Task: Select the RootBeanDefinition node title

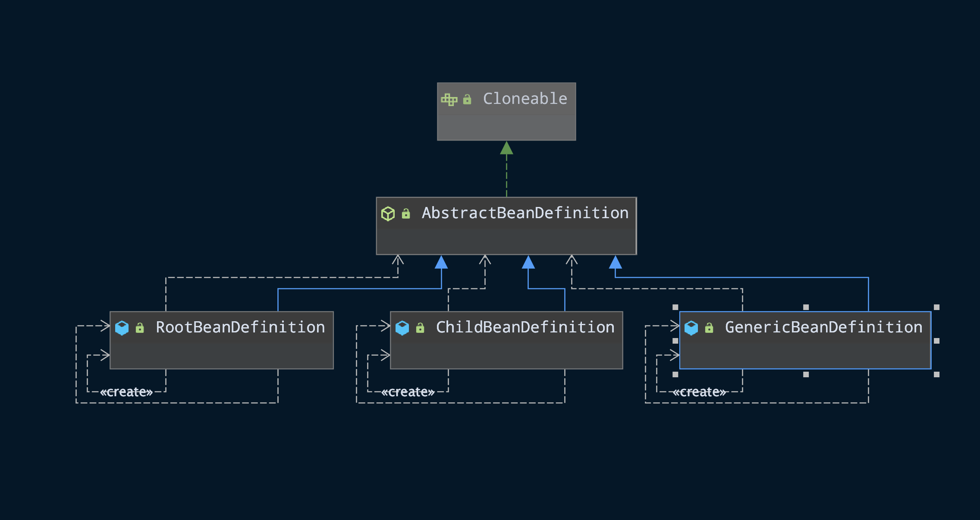Action: pyautogui.click(x=240, y=327)
